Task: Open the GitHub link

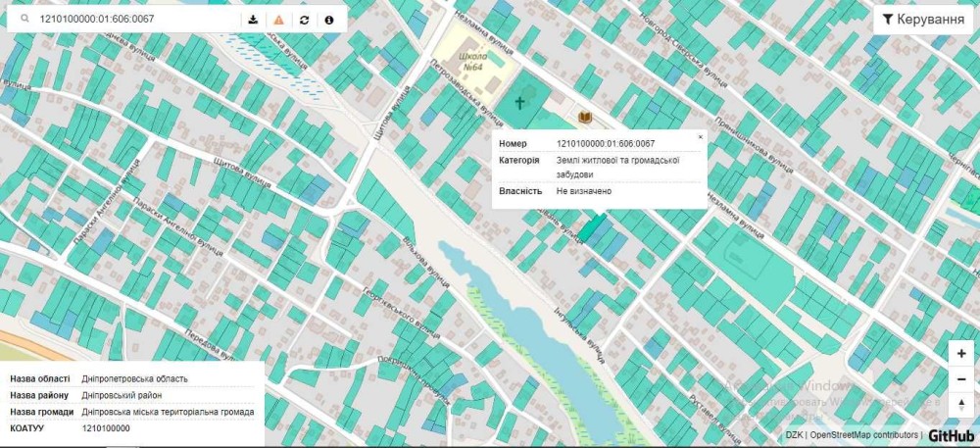Action: pos(951,435)
